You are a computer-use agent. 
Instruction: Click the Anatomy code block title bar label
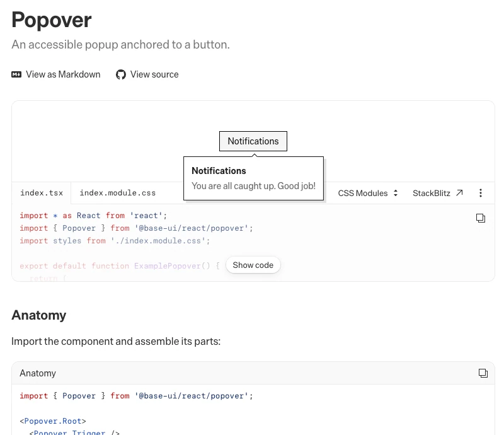coord(38,373)
